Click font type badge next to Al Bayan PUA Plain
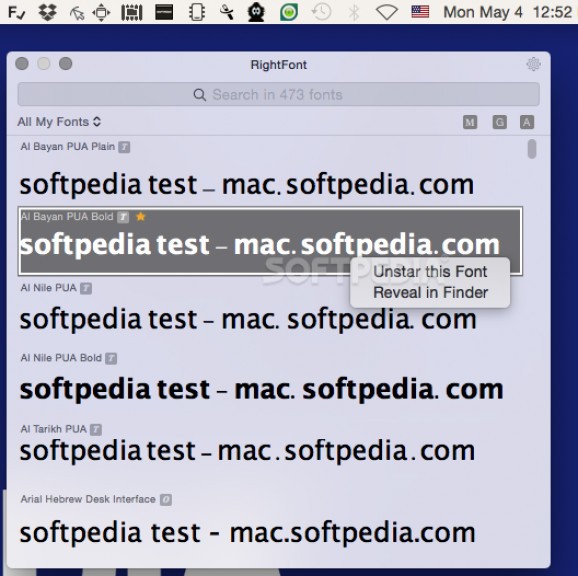 [x=124, y=147]
